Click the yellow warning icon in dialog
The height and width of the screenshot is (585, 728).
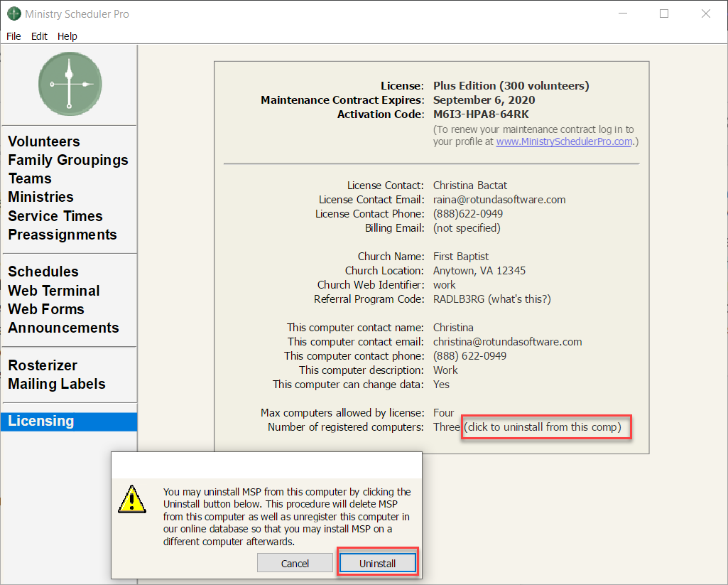pyautogui.click(x=132, y=500)
